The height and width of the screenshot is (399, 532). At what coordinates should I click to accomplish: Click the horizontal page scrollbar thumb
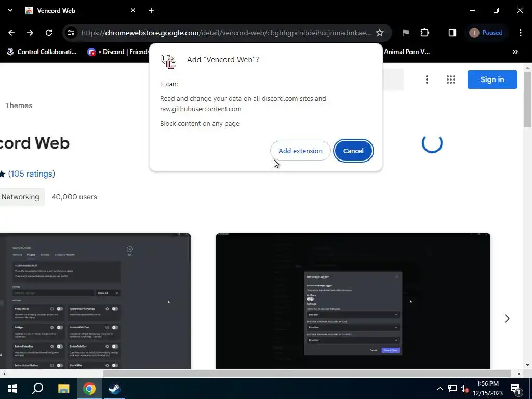point(307,374)
